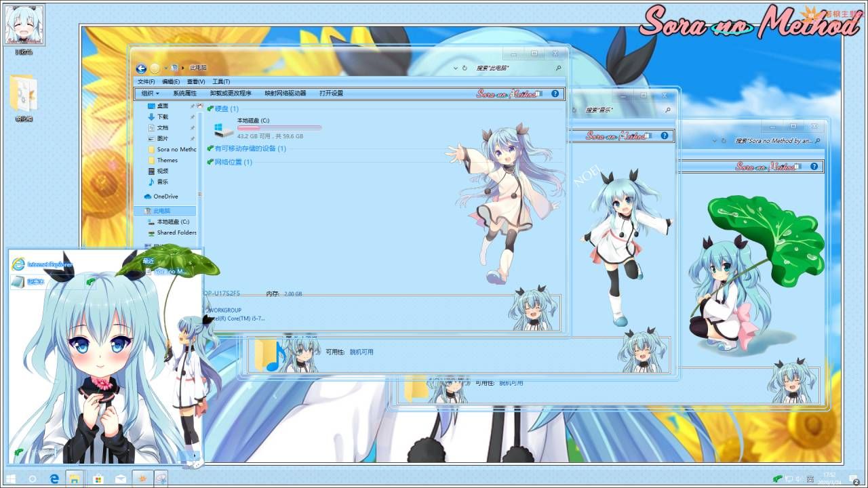Open Mail app from the taskbar
The image size is (868, 488).
(120, 479)
